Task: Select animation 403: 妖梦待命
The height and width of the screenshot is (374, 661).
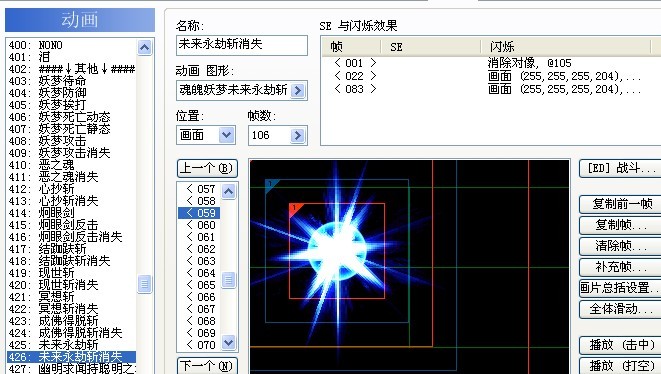Action: [72, 81]
